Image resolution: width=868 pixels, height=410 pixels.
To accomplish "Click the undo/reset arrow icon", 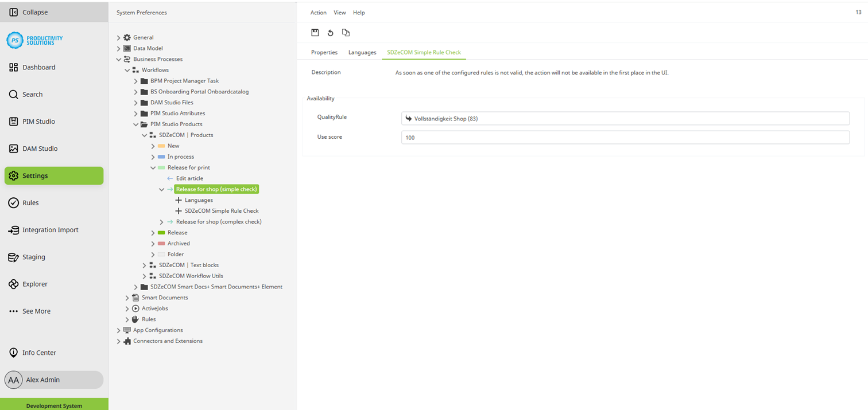I will click(330, 33).
